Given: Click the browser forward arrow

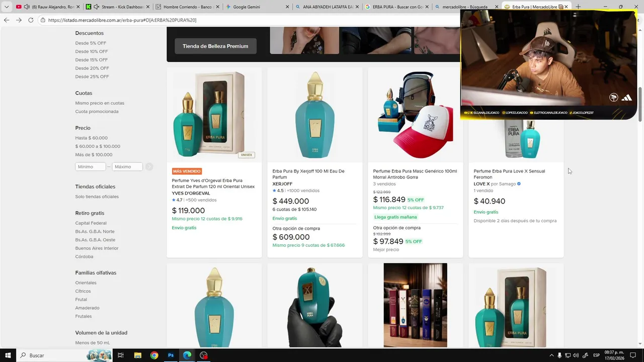Looking at the screenshot, I should coord(19,20).
